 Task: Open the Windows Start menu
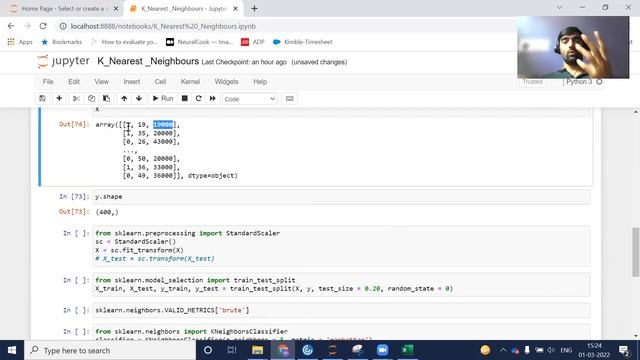pos(12,350)
